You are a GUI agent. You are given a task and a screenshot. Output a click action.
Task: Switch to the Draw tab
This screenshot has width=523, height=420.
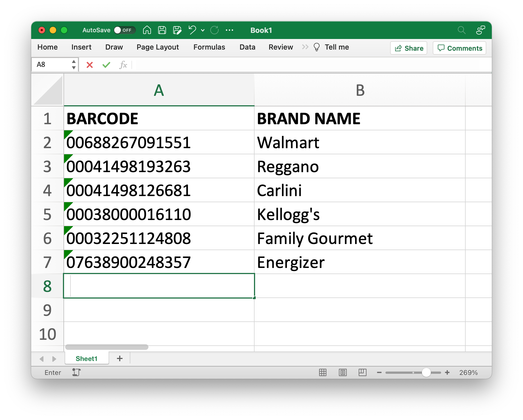point(114,47)
